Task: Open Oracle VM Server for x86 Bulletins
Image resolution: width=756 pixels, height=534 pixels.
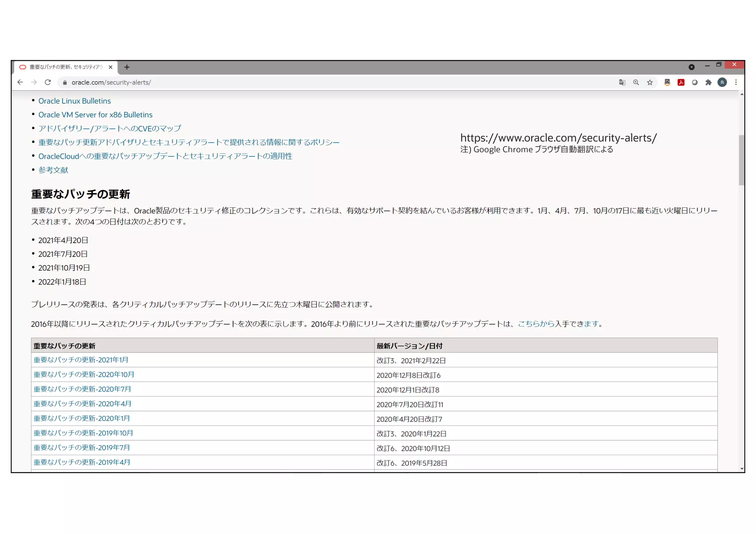Action: (x=95, y=115)
